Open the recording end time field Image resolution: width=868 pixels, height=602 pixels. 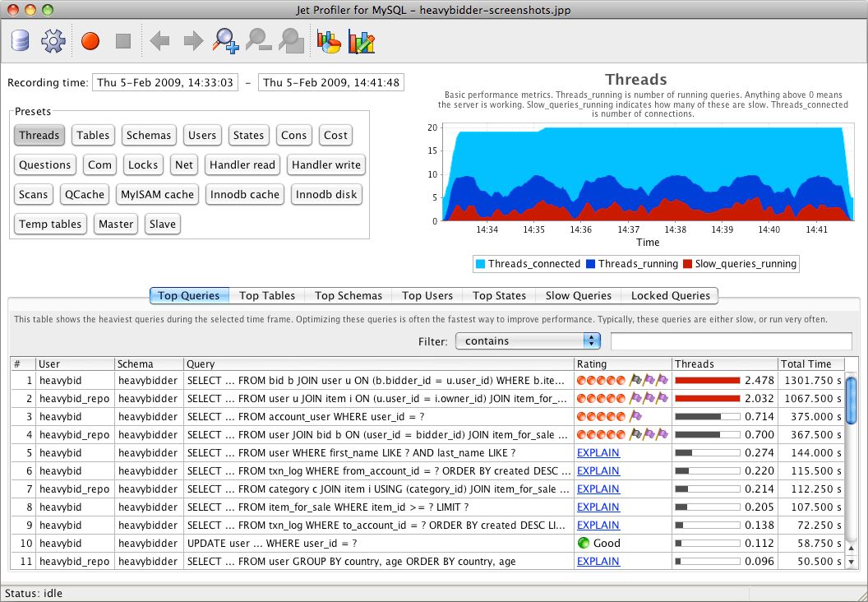331,82
